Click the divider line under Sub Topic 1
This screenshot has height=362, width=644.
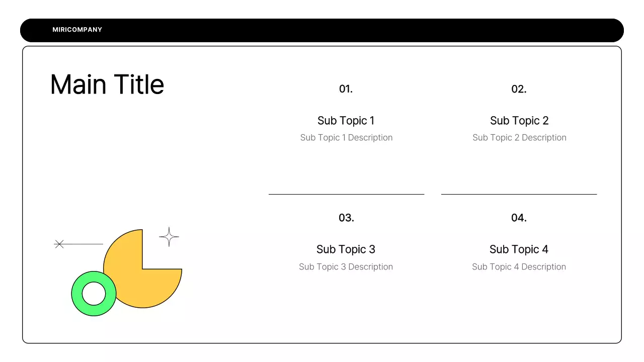click(346, 194)
